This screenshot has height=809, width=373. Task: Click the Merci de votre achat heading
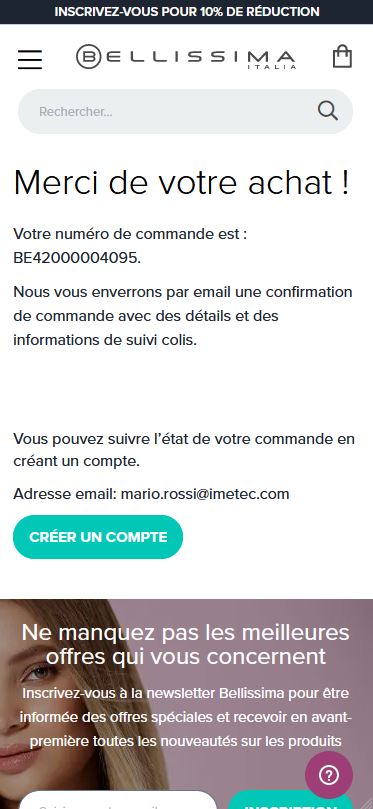(x=182, y=182)
